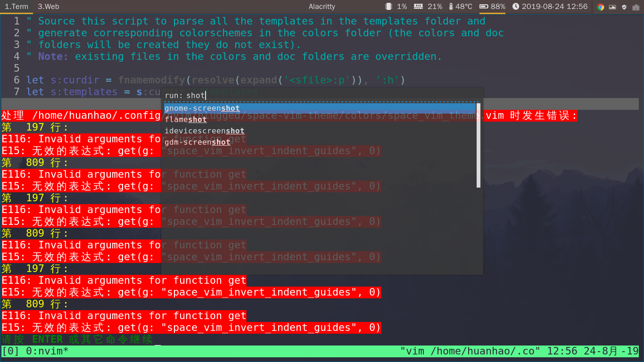This screenshot has width=644, height=362.
Task: Click the bold 'Note:' word on line 4
Action: 53,57
